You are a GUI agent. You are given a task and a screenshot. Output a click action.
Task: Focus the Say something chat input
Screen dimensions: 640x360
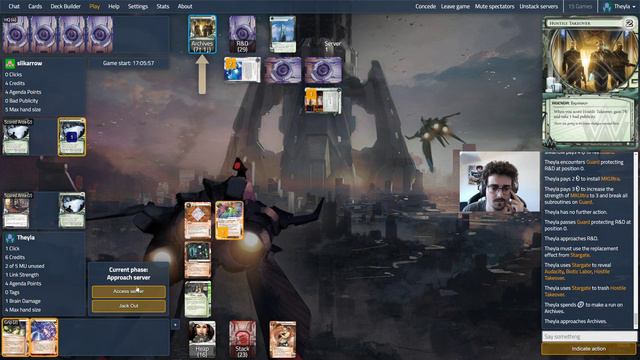tap(589, 336)
